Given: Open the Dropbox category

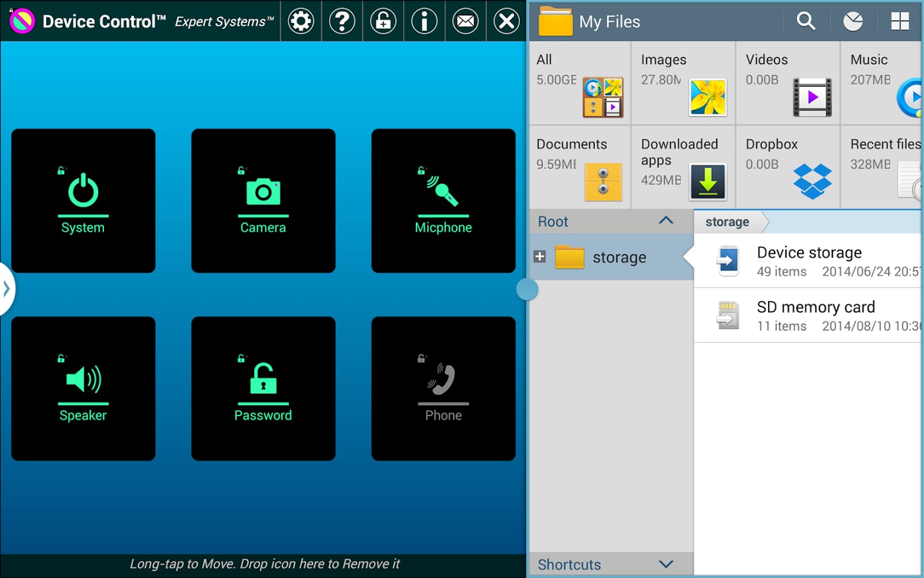Looking at the screenshot, I should pyautogui.click(x=789, y=167).
